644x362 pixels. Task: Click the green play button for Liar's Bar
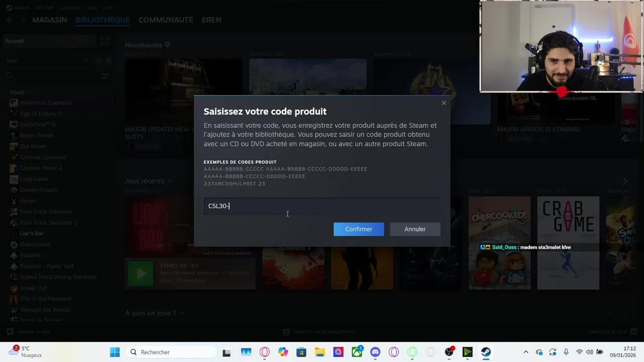coord(140,274)
